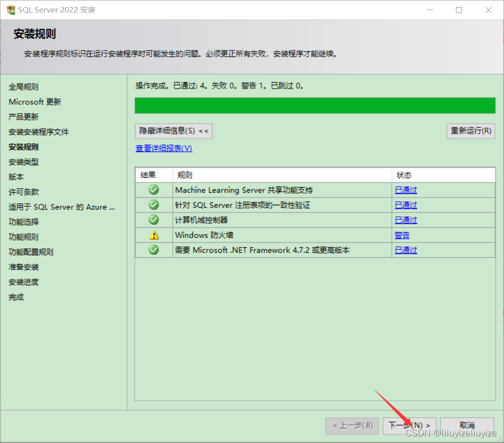The image size is (504, 443).
Task: Minimize the SQL Server 2022 安装 window
Action: coord(430,10)
